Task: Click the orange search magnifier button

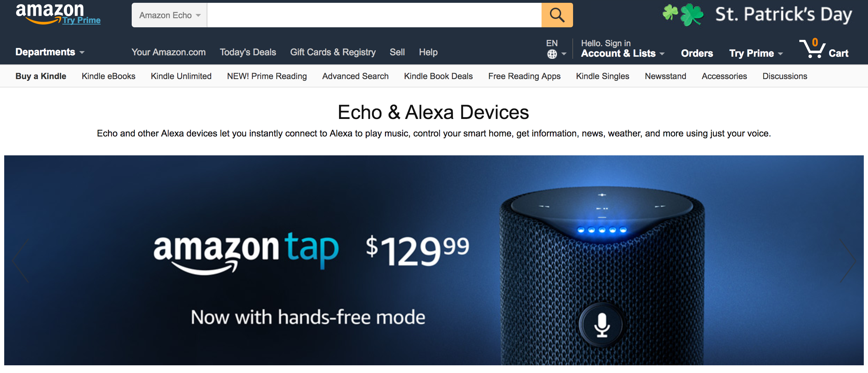Action: coord(557,15)
